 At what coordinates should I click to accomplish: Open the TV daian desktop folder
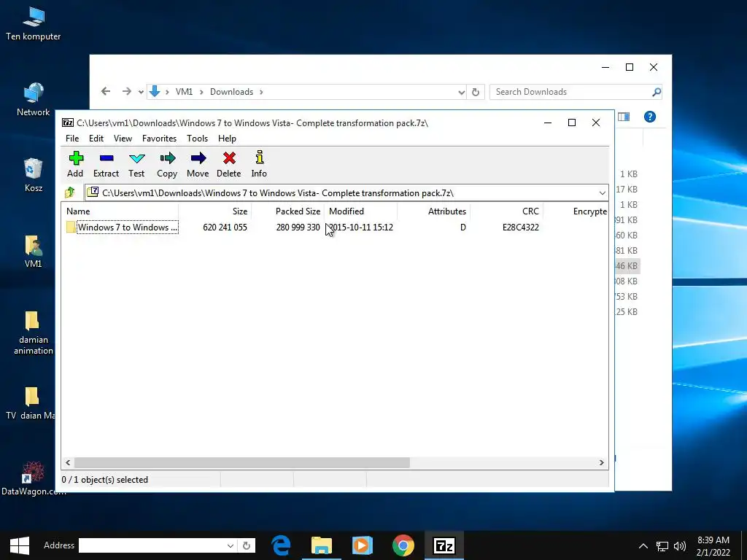[31, 402]
